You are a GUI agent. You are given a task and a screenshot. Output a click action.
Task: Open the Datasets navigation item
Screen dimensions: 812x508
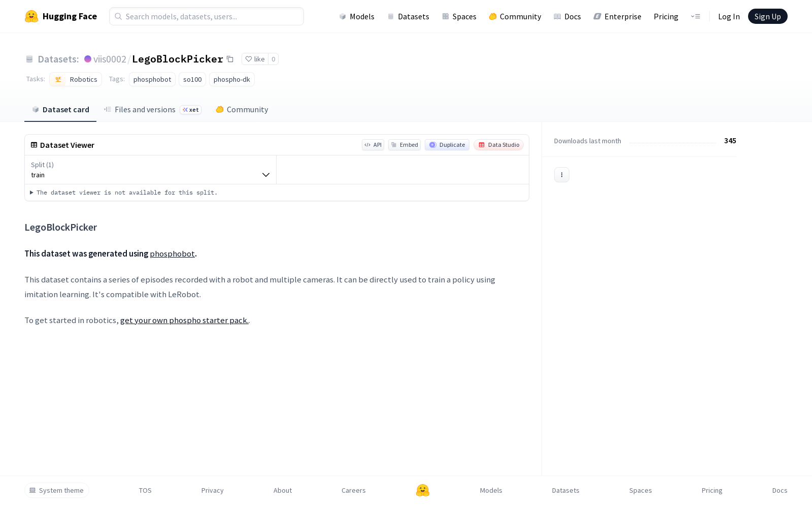tap(408, 16)
